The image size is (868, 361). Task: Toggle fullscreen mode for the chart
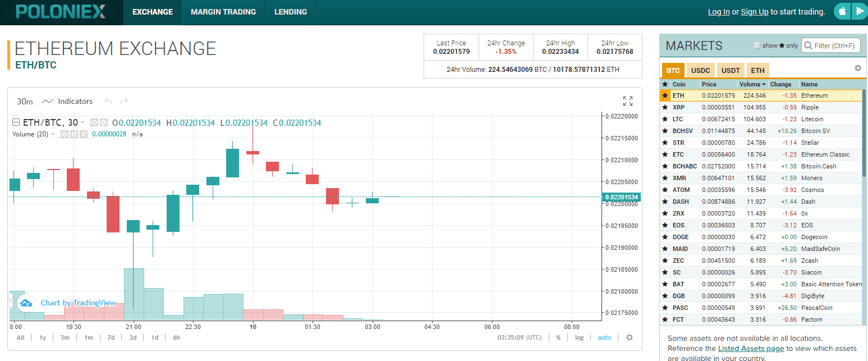[628, 101]
